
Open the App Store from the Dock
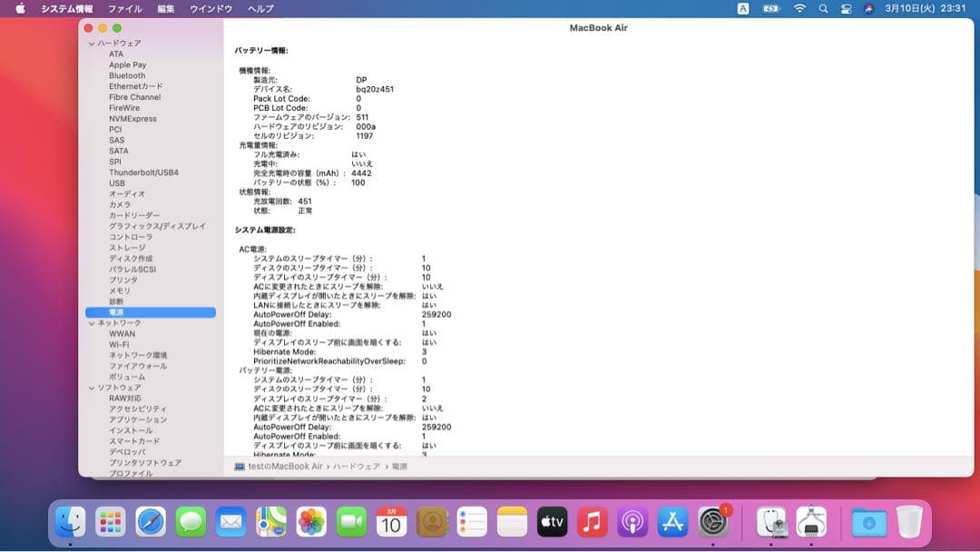pos(671,522)
